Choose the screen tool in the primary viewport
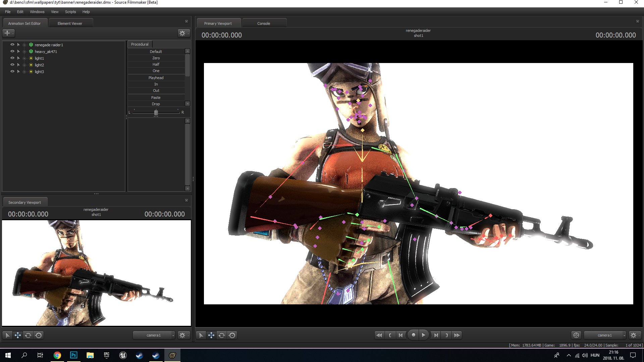Image resolution: width=644 pixels, height=362 pixels. (x=232, y=335)
